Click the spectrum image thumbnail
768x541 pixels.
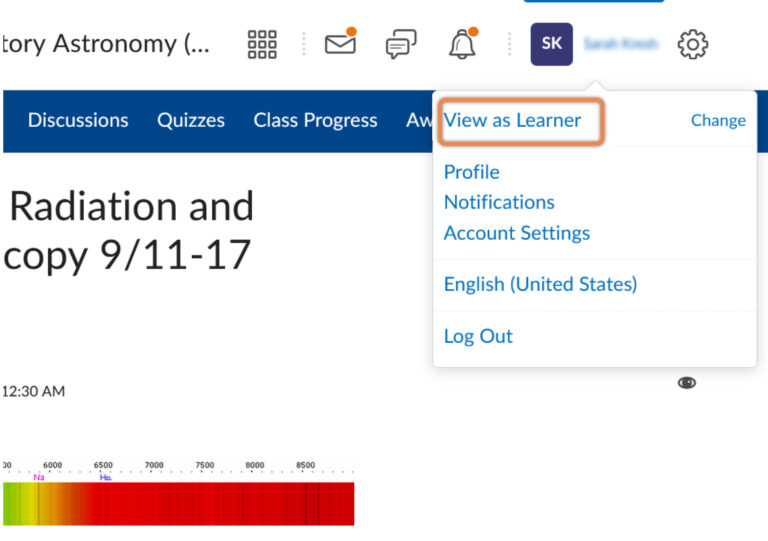[178, 502]
